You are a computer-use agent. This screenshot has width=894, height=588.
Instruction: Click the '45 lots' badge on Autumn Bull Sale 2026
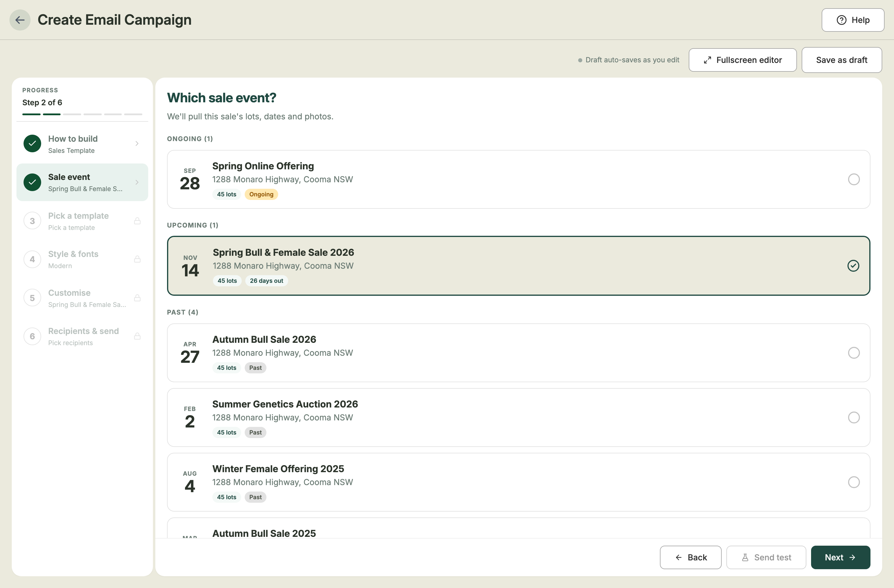click(226, 368)
